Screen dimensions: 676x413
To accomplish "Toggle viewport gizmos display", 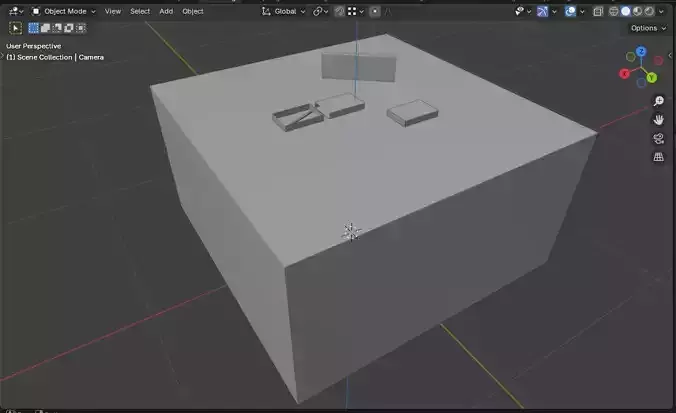I will (542, 11).
